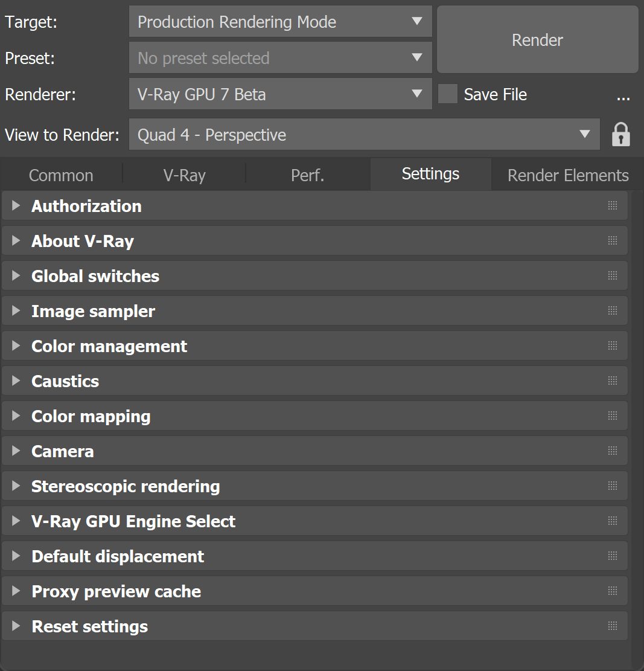Click the Color management rollout drag handle

[613, 346]
